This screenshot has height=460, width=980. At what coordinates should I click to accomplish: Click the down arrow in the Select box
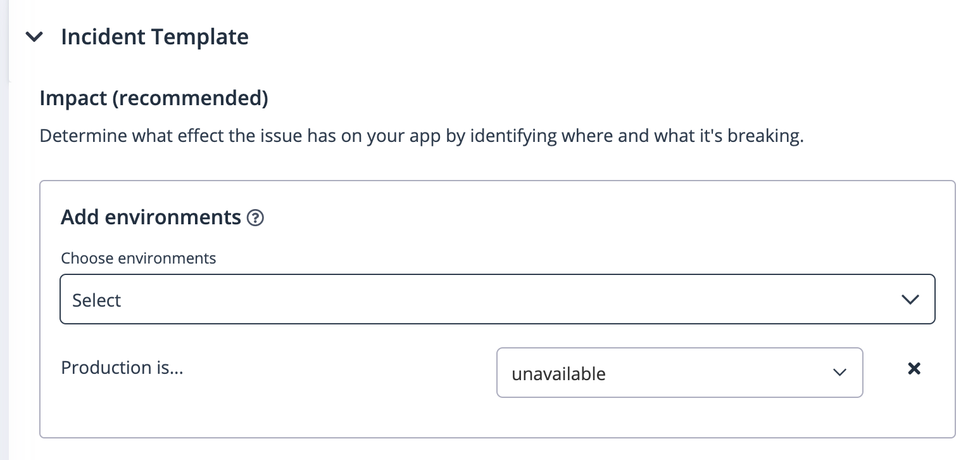[910, 300]
